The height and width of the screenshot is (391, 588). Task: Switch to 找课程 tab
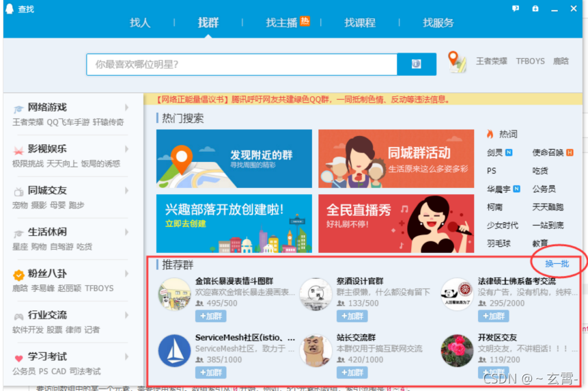click(360, 23)
